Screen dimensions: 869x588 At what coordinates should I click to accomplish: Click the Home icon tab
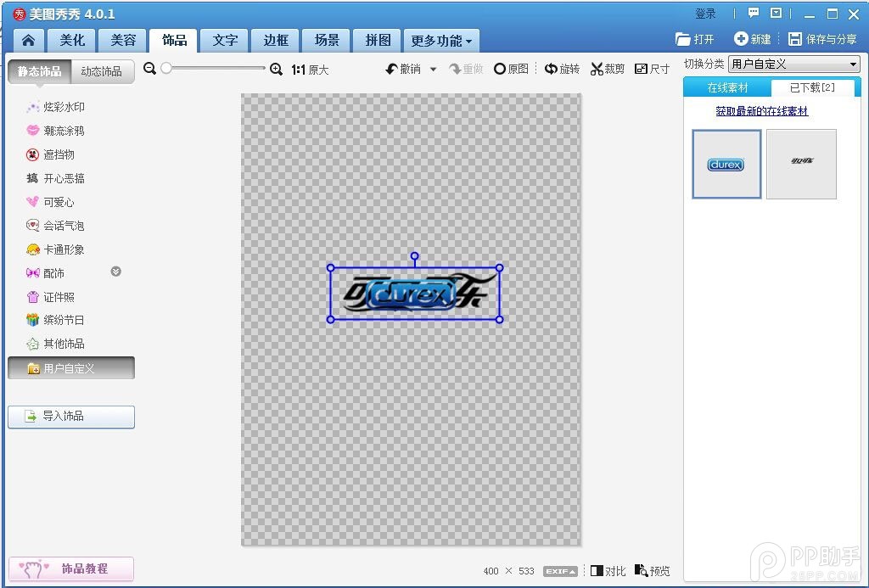[x=29, y=40]
